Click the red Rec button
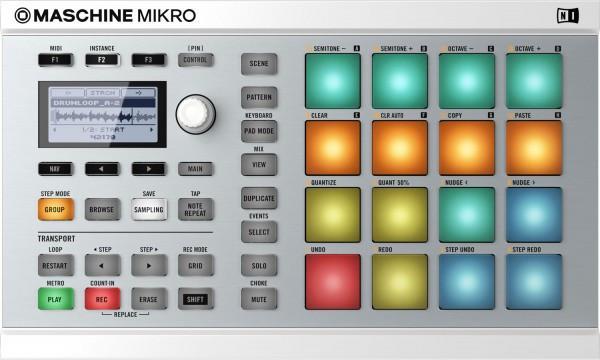This screenshot has height=360, width=600. tap(103, 299)
